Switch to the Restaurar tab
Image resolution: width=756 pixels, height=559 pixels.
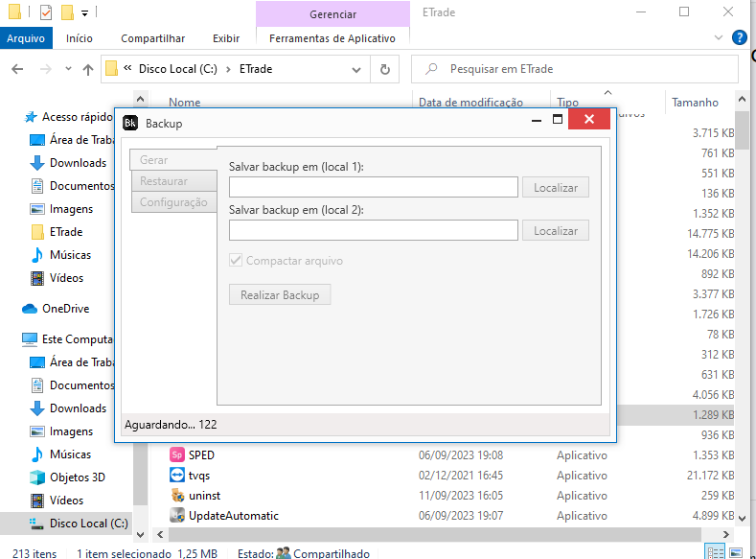click(164, 181)
